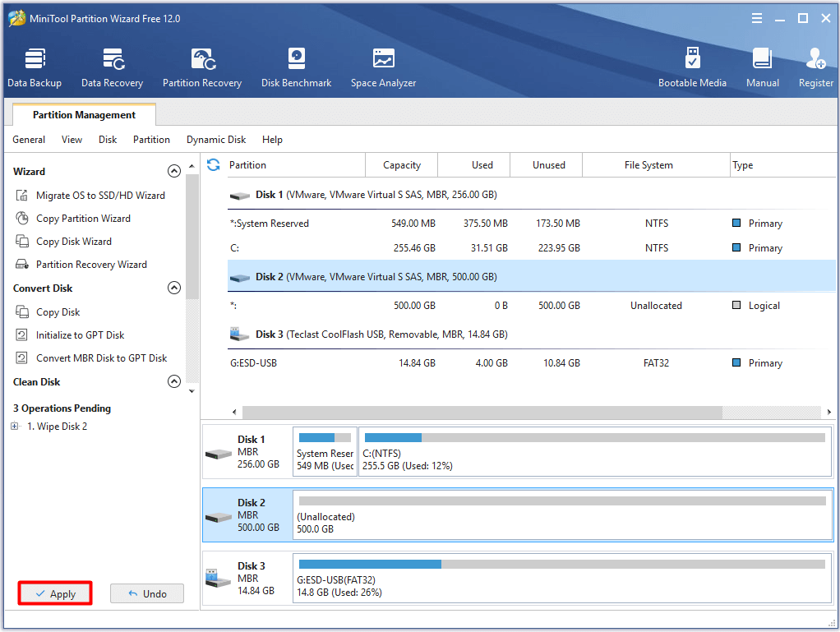The image size is (840, 632).
Task: Open the hamburger menu in the title bar
Action: coord(756,19)
